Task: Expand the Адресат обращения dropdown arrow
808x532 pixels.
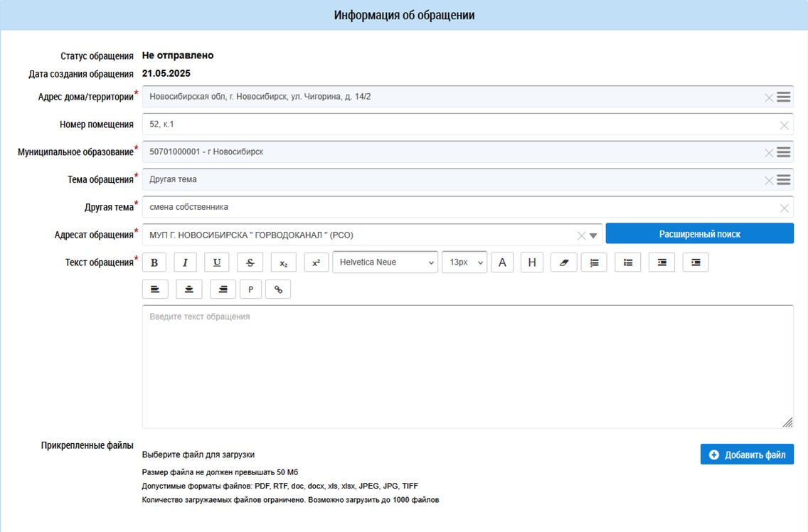Action: (x=594, y=235)
